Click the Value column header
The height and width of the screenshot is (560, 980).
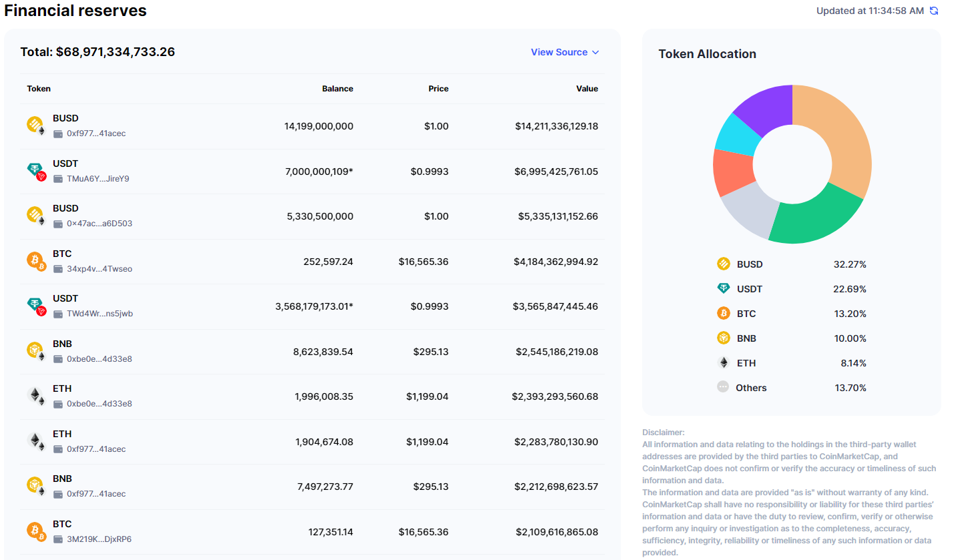(x=587, y=89)
